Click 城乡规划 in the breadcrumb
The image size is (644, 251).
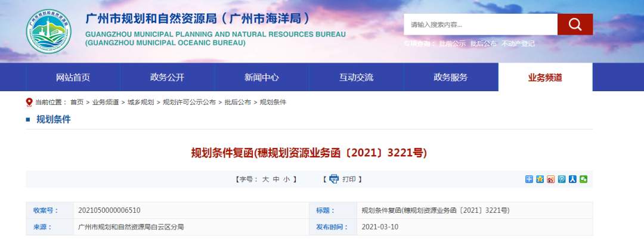140,103
